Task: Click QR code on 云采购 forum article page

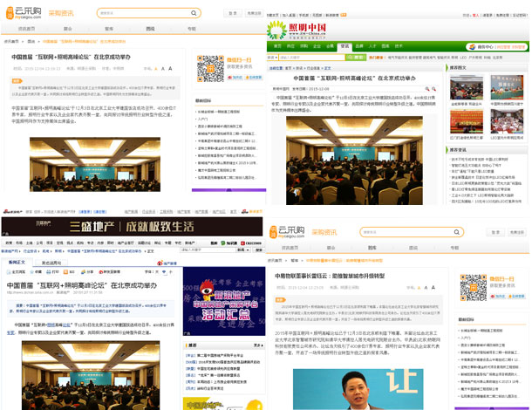Action: 211,69
